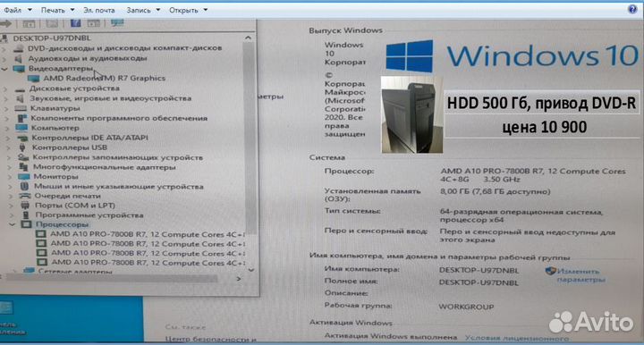Click the Эл. почта menu item
Screen dimensions: 644x345
(99, 10)
